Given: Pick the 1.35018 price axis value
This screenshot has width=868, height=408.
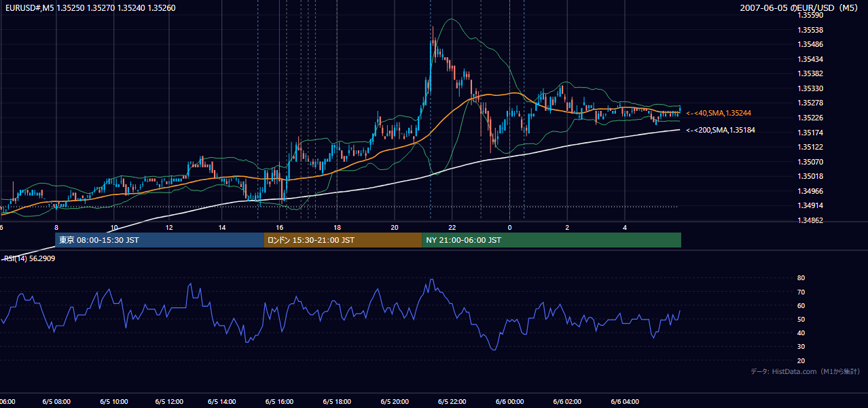Looking at the screenshot, I should pos(811,176).
